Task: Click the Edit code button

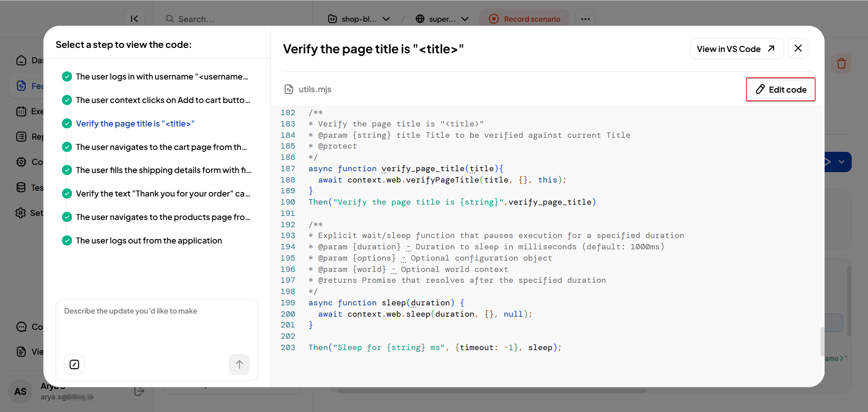Action: click(781, 89)
